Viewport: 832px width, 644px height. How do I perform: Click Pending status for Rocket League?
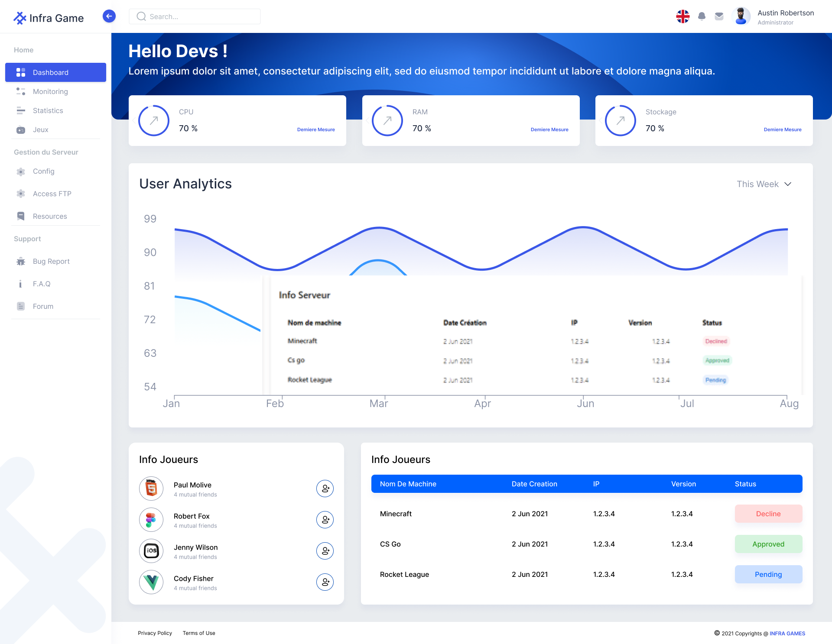768,574
